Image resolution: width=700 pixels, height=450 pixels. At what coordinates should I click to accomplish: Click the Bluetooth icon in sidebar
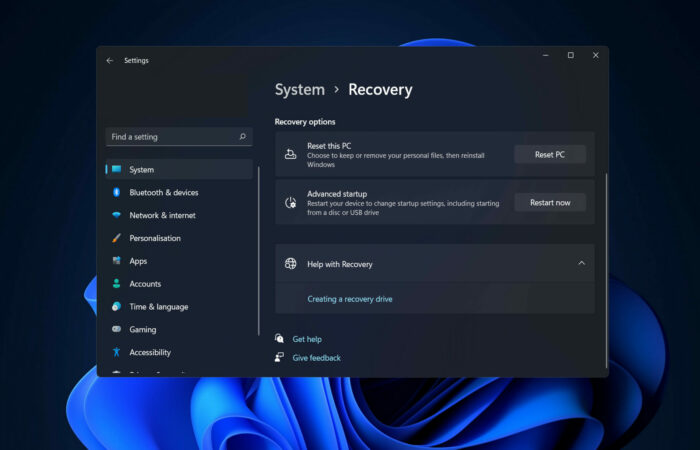[x=117, y=192]
